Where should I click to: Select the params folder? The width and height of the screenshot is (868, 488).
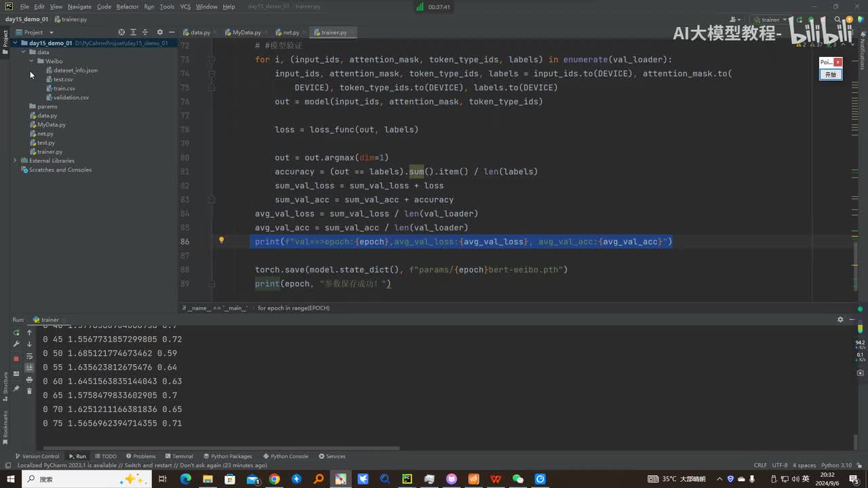point(43,106)
